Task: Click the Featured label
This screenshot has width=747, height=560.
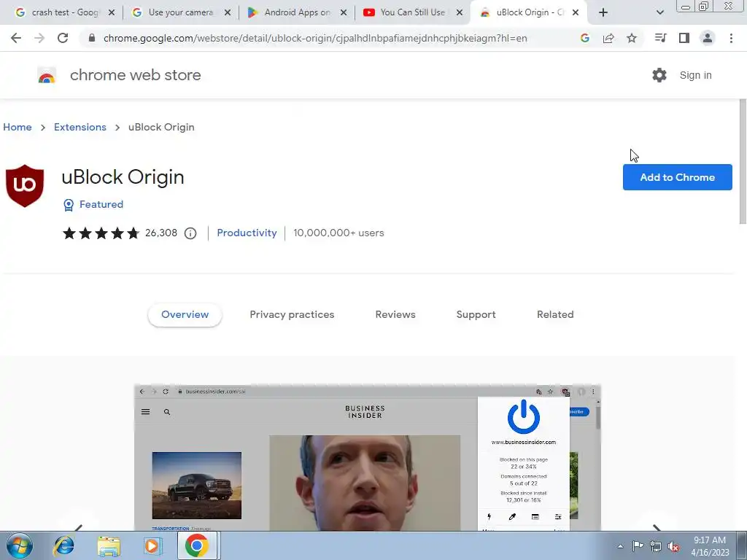Action: click(x=101, y=204)
